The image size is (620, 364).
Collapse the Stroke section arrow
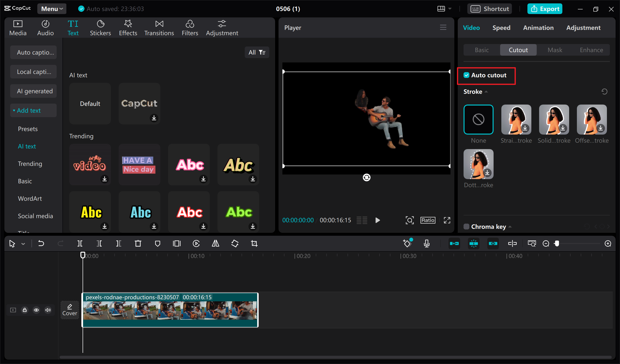(x=486, y=92)
